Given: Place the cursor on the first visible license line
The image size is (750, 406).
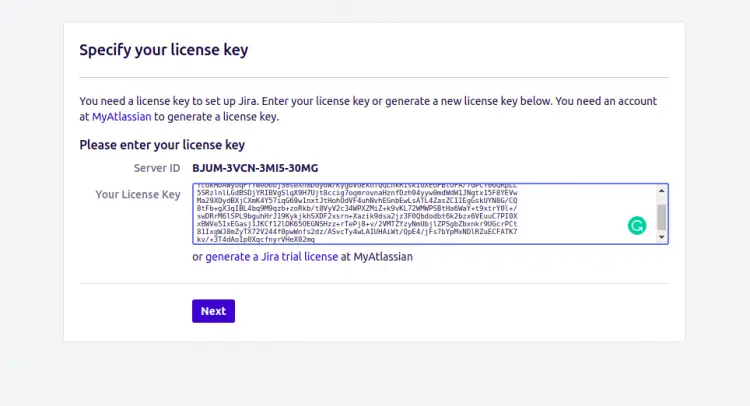Looking at the screenshot, I should pyautogui.click(x=400, y=187).
